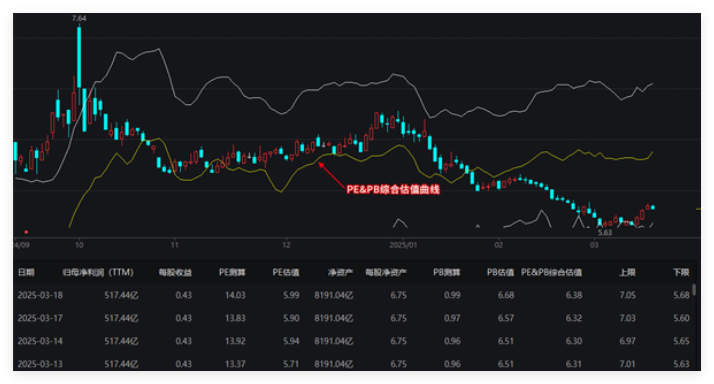Click the table's vertical scrollbar thumb
The height and width of the screenshot is (384, 714).
point(694,289)
